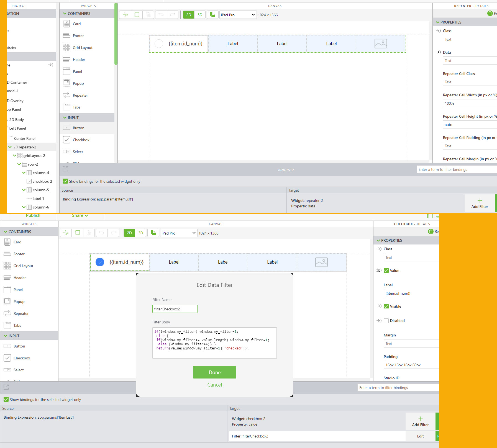The height and width of the screenshot is (448, 497).
Task: Click the Cut (scissors) toolbar icon
Action: pos(125,15)
